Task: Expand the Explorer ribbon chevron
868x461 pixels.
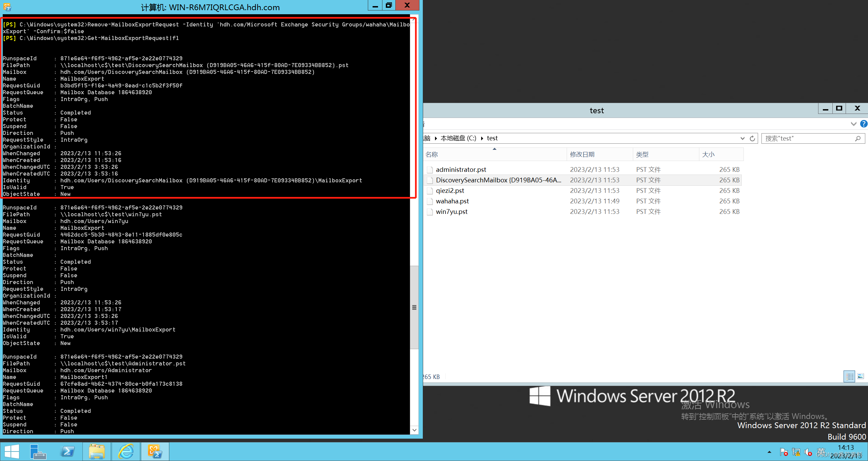Action: coord(853,124)
